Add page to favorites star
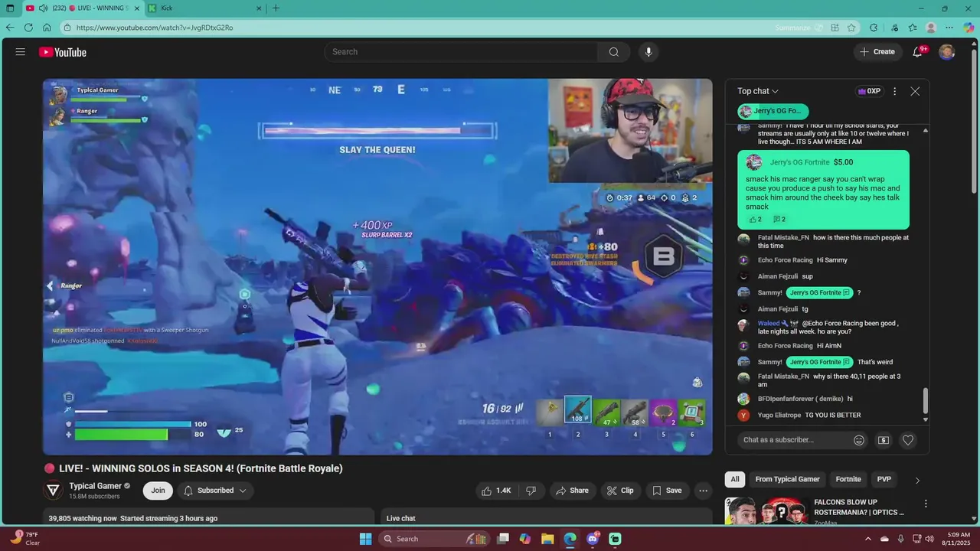Screen dimensions: 980x551 click(x=851, y=28)
